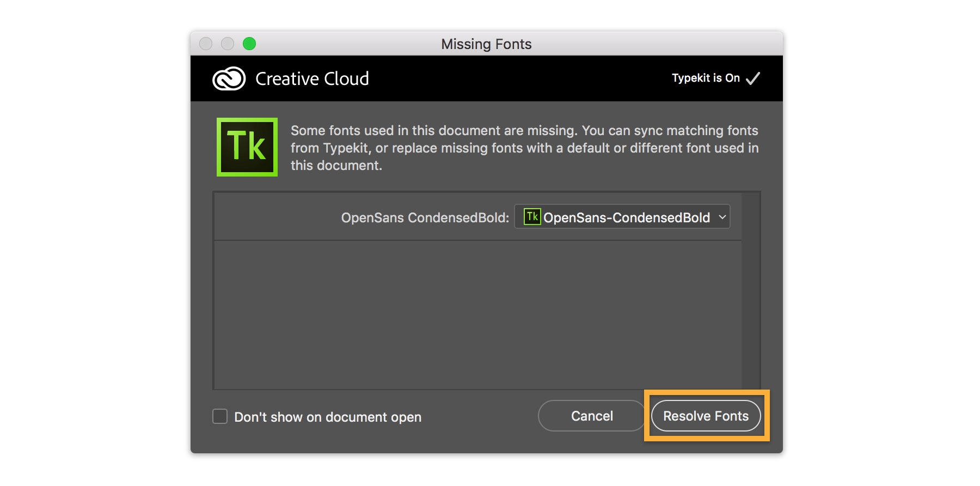The image size is (980, 486).
Task: Click the Resolve Fonts button
Action: (706, 416)
